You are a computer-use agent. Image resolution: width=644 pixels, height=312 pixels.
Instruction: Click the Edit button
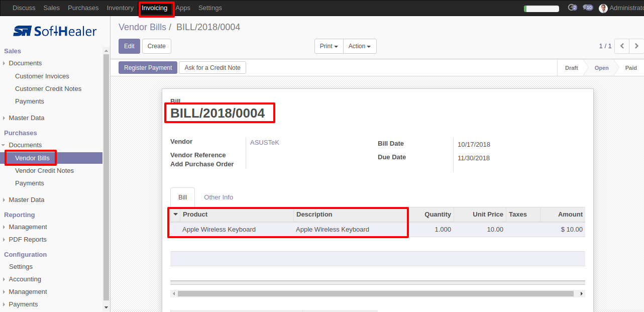pos(129,46)
